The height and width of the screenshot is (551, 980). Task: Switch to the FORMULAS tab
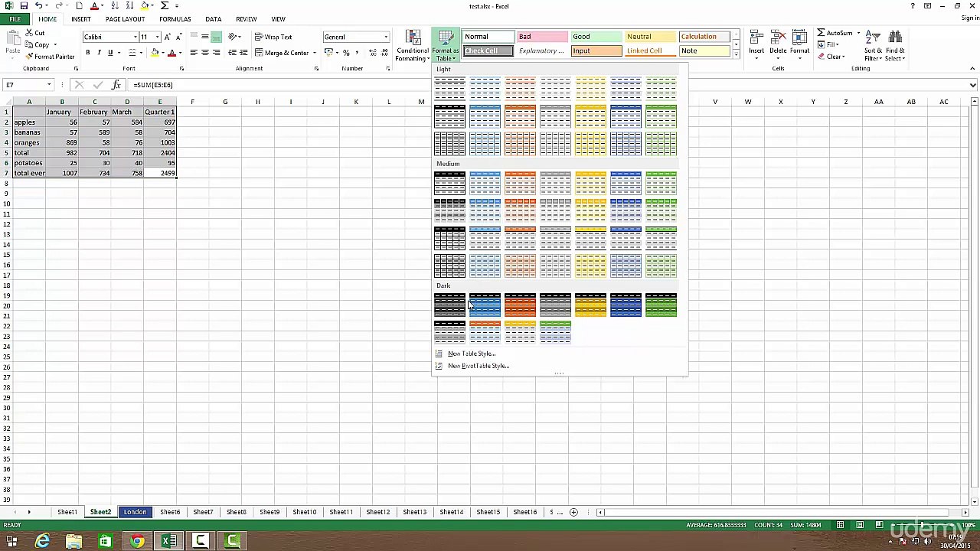coord(175,19)
